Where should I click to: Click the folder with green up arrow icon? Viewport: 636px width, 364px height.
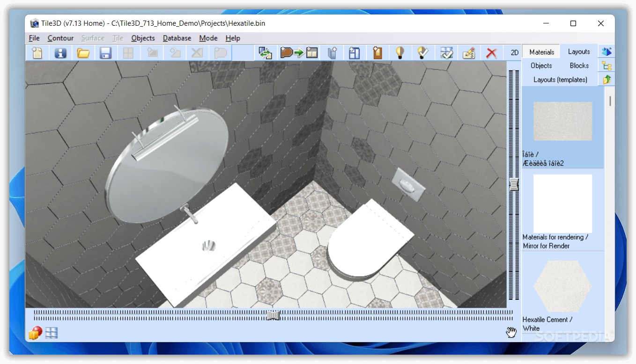pyautogui.click(x=607, y=80)
